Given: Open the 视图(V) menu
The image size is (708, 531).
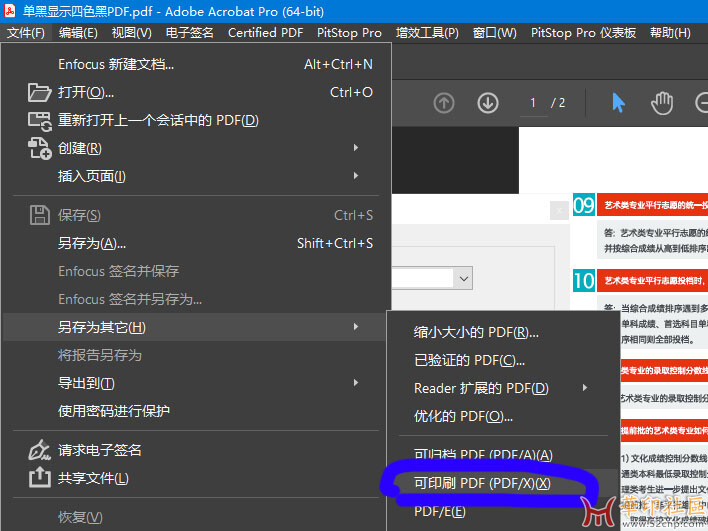Looking at the screenshot, I should (131, 33).
